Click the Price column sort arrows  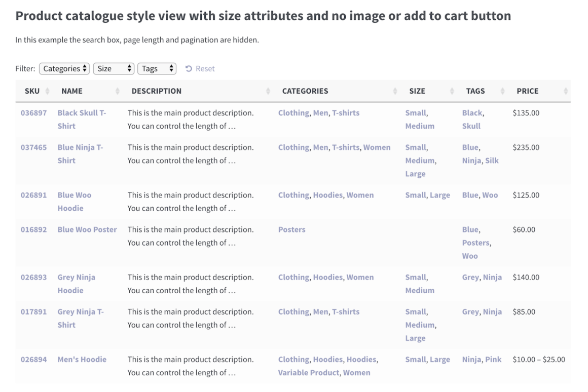tap(565, 91)
